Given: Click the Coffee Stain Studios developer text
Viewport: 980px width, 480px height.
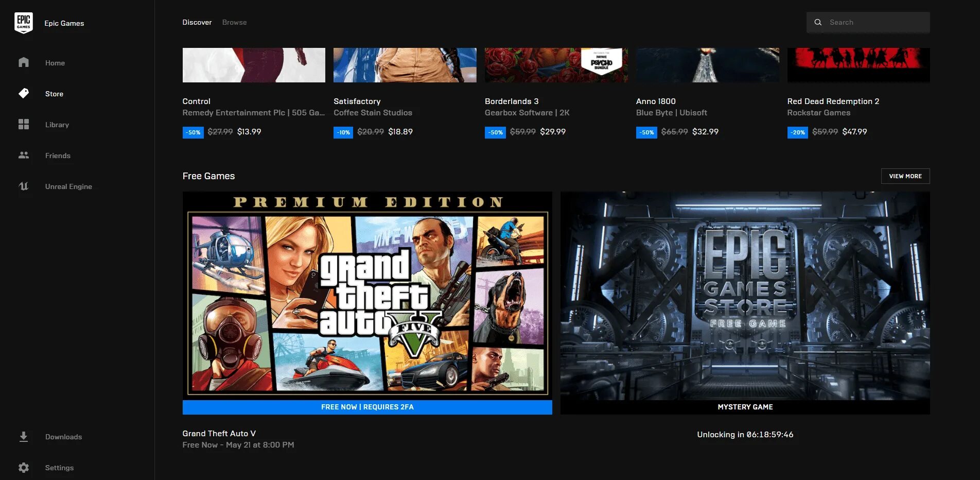Looking at the screenshot, I should tap(373, 112).
